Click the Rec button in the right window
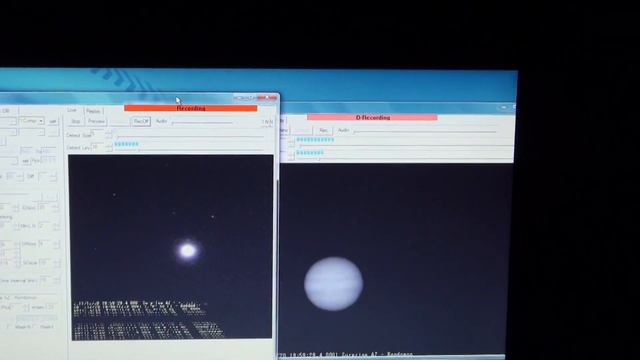The image size is (640, 360). pyautogui.click(x=323, y=131)
